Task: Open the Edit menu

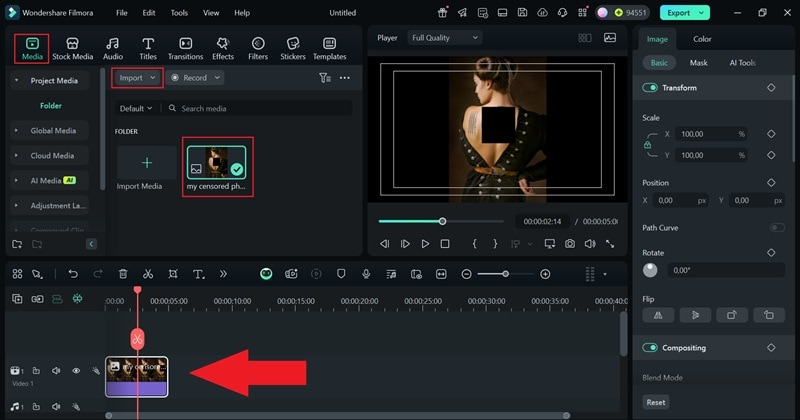Action: (x=149, y=13)
